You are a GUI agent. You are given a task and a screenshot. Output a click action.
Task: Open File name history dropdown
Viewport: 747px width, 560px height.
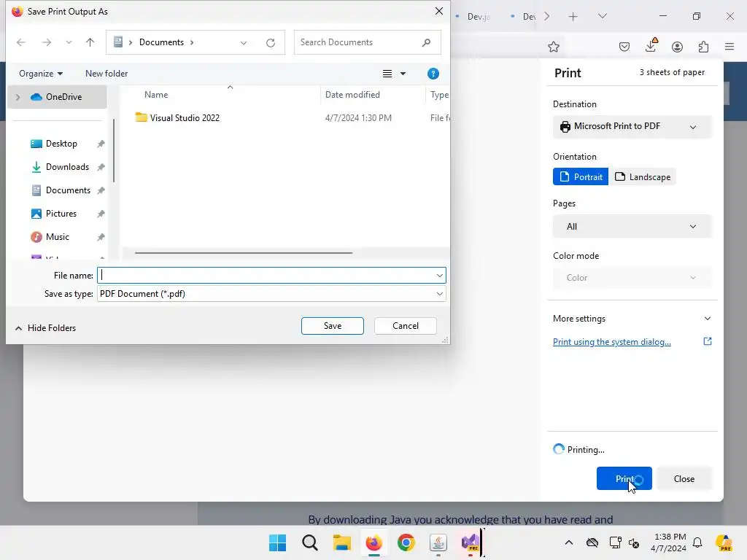coord(440,275)
